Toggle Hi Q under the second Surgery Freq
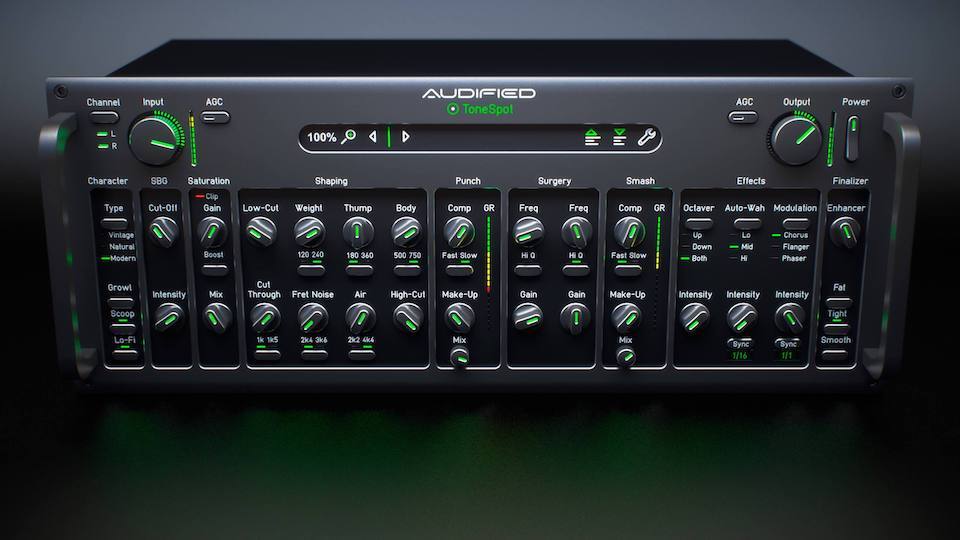This screenshot has height=540, width=960. coord(576,269)
